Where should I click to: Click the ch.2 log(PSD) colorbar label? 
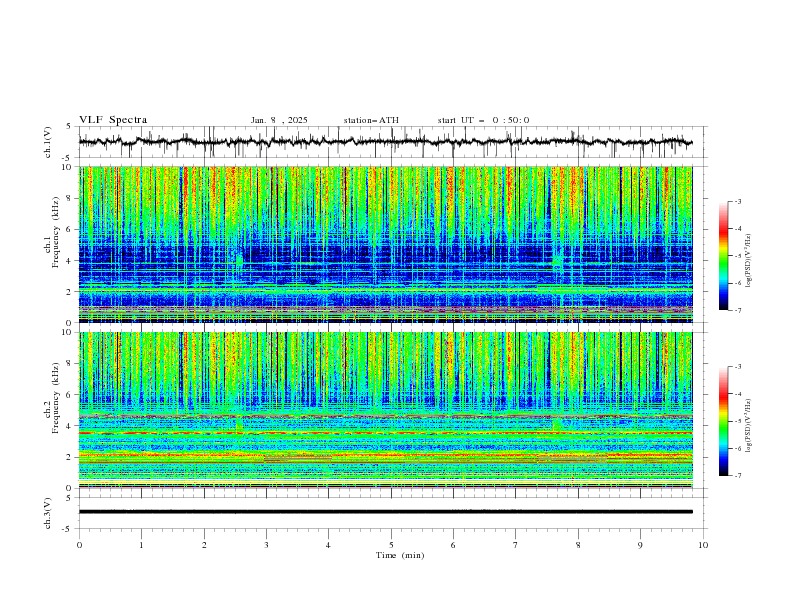pyautogui.click(x=748, y=426)
